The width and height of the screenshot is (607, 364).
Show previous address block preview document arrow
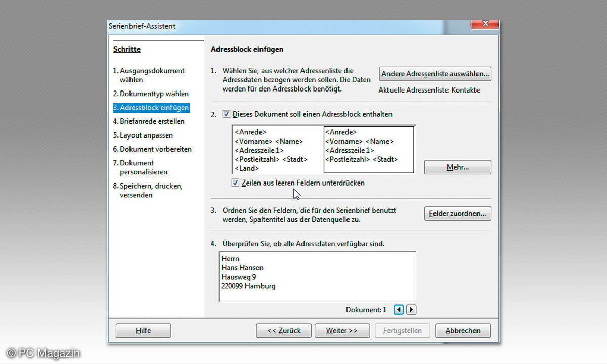pos(399,310)
